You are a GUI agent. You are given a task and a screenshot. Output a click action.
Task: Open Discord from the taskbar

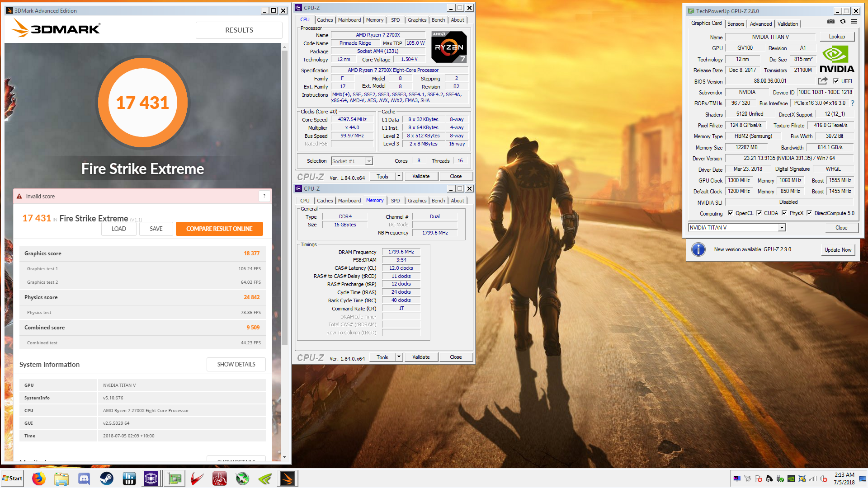84,479
